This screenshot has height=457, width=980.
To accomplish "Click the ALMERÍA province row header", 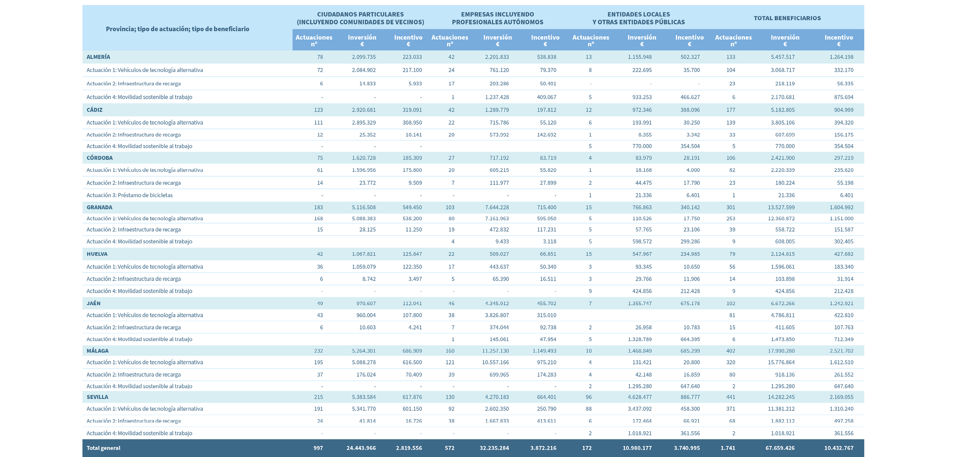I will (98, 57).
